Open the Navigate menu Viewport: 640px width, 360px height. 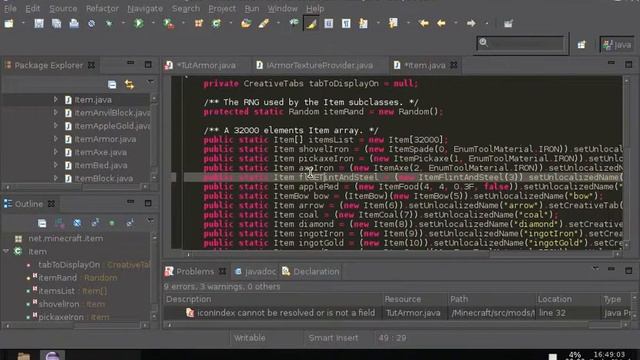coord(145,8)
